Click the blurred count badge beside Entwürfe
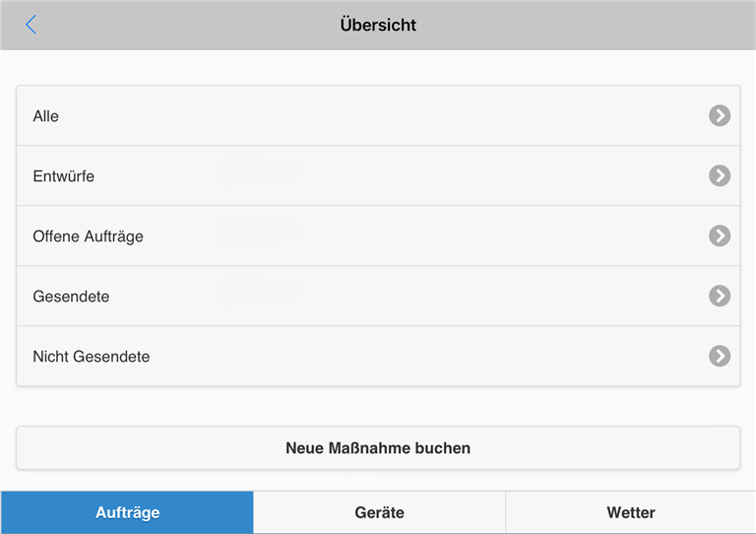The image size is (756, 534). [x=260, y=171]
